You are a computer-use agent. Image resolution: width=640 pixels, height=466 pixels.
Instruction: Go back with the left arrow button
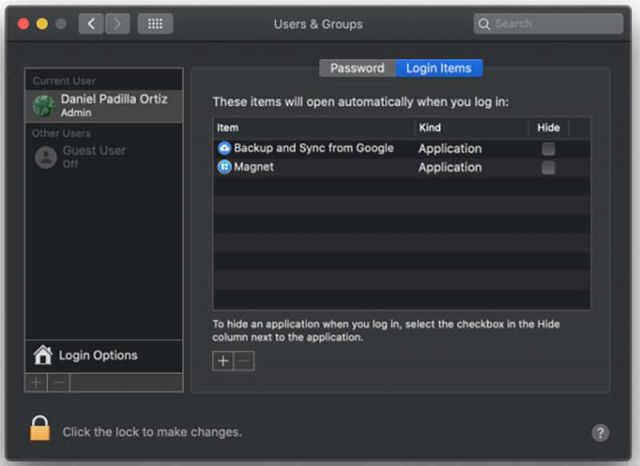click(91, 24)
